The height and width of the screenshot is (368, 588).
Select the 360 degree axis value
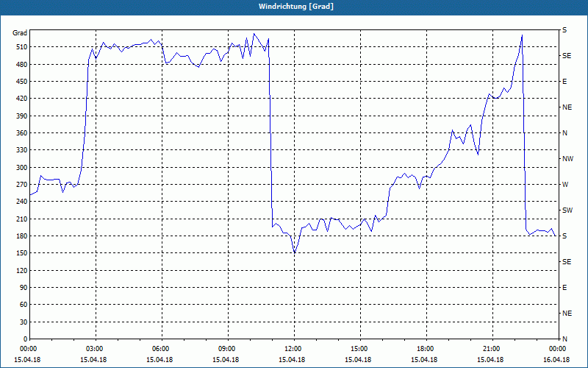[x=22, y=133]
